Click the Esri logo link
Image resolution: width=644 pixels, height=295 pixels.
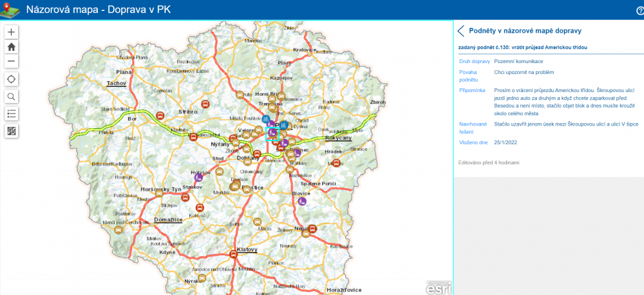click(x=441, y=287)
